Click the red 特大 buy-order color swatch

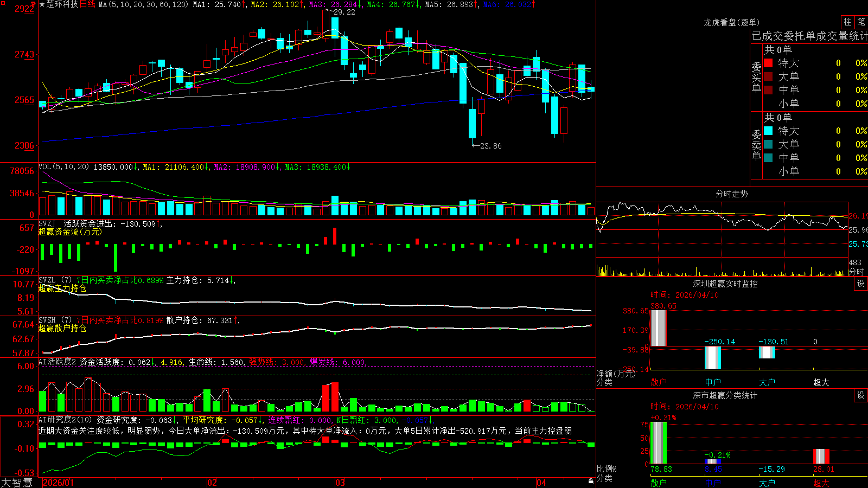[768, 63]
